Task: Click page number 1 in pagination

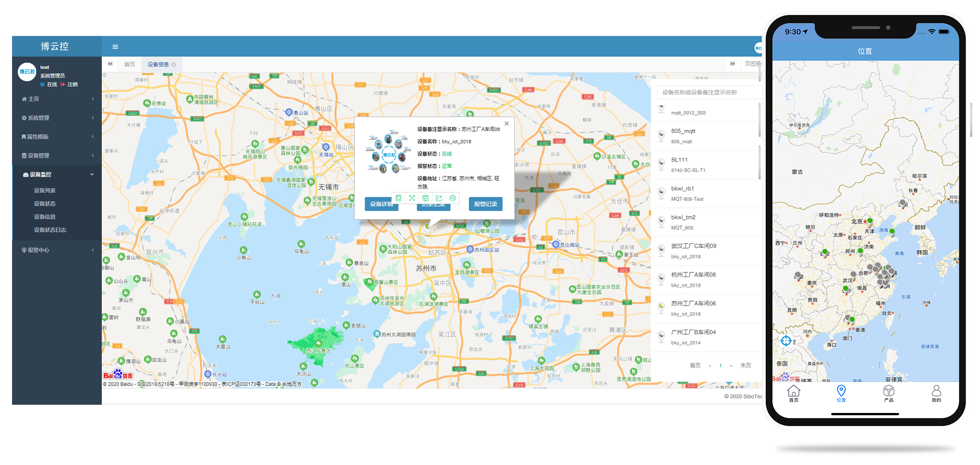Action: click(x=720, y=366)
